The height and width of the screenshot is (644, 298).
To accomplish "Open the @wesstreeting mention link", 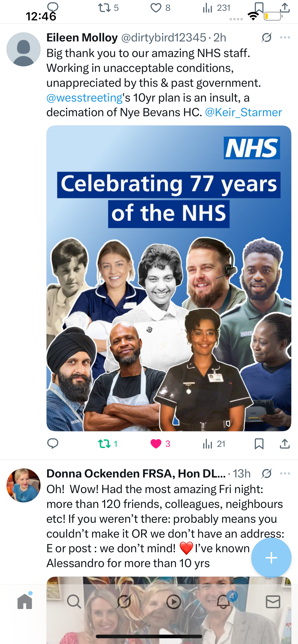I will [84, 98].
